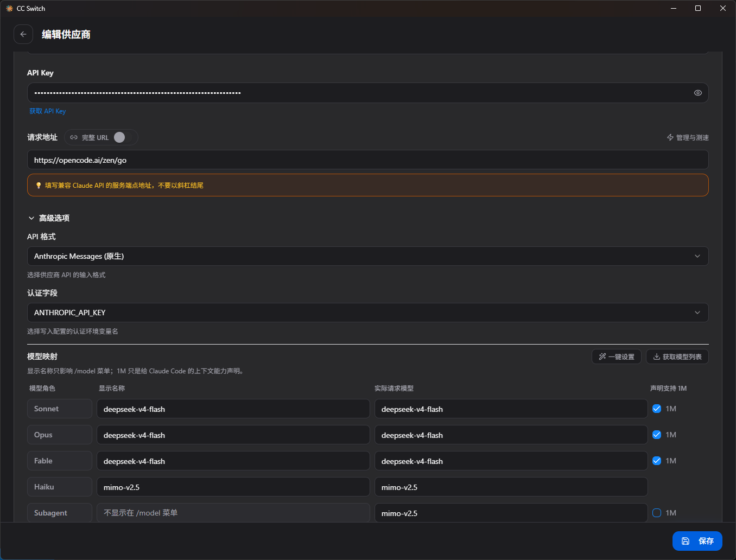736x560 pixels.
Task: Open 管理与测速
Action: (688, 137)
